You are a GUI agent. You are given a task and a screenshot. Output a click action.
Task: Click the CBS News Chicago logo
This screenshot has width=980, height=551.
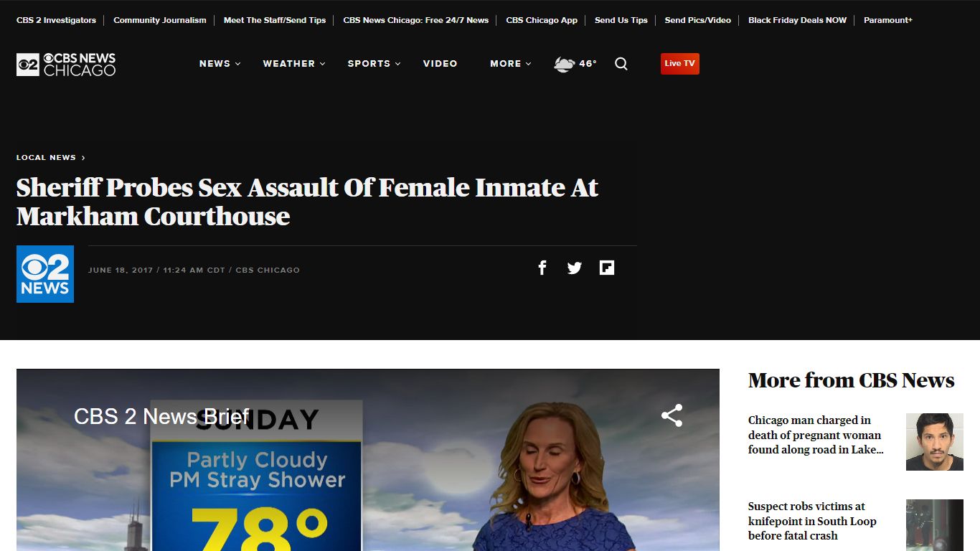[66, 64]
